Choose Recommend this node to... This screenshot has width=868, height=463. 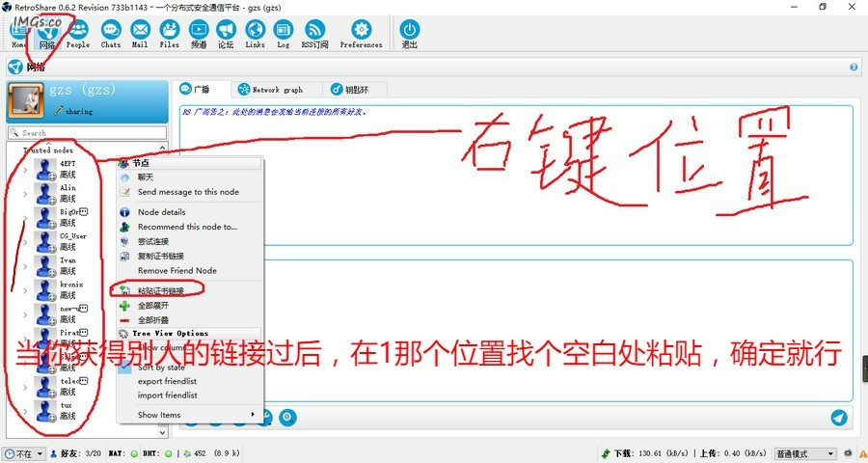[189, 227]
